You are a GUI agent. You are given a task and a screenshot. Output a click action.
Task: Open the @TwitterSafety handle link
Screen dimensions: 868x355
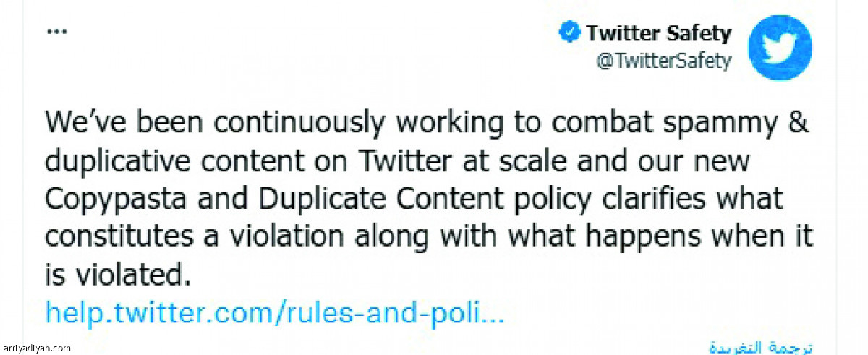tap(663, 61)
